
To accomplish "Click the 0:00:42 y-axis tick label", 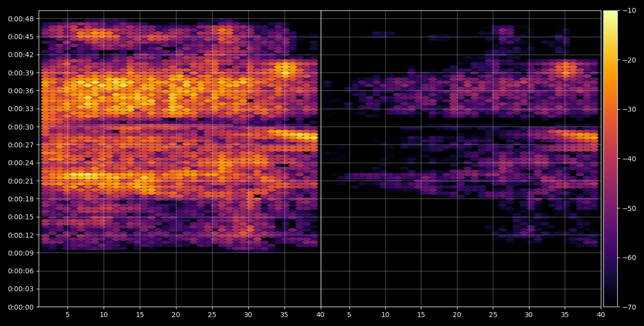I will (x=21, y=55).
